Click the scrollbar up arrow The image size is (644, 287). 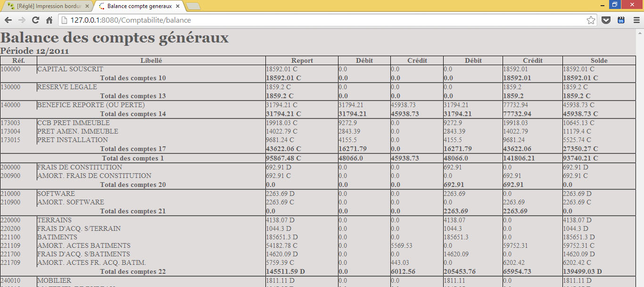640,33
